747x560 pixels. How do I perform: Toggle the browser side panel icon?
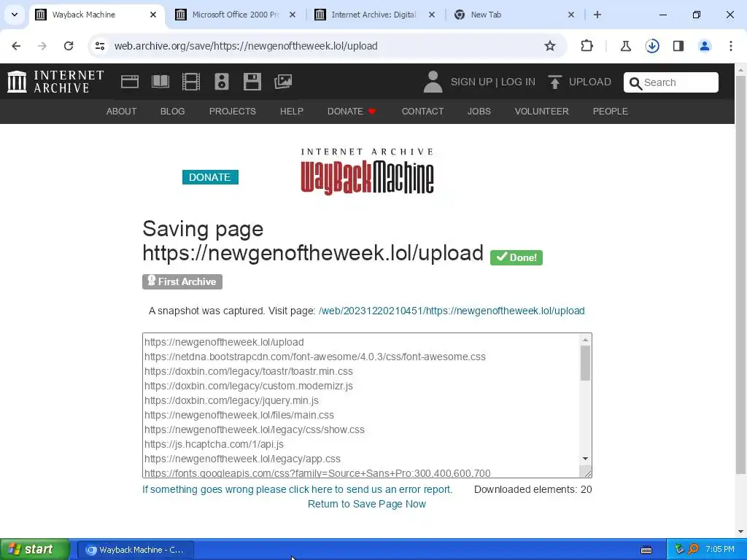pos(678,46)
